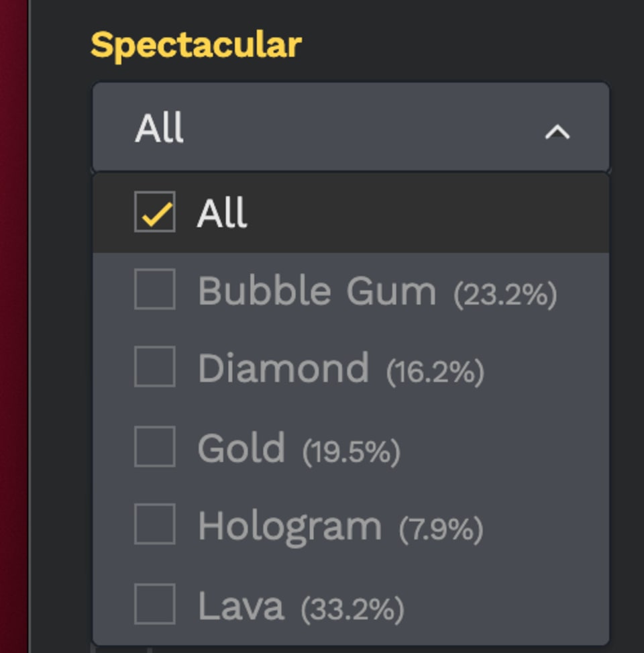Screen dimensions: 644x653
Task: Tick the Bubble Gum checkbox
Action: coord(155,289)
